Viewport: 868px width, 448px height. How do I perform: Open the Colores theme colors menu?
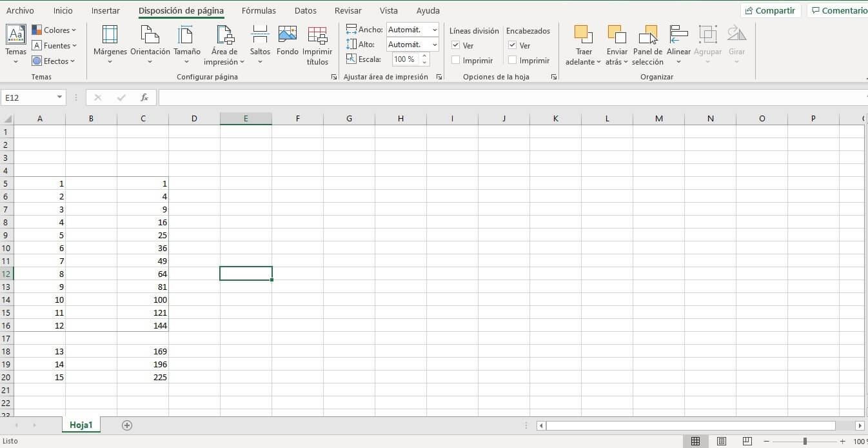click(x=54, y=30)
